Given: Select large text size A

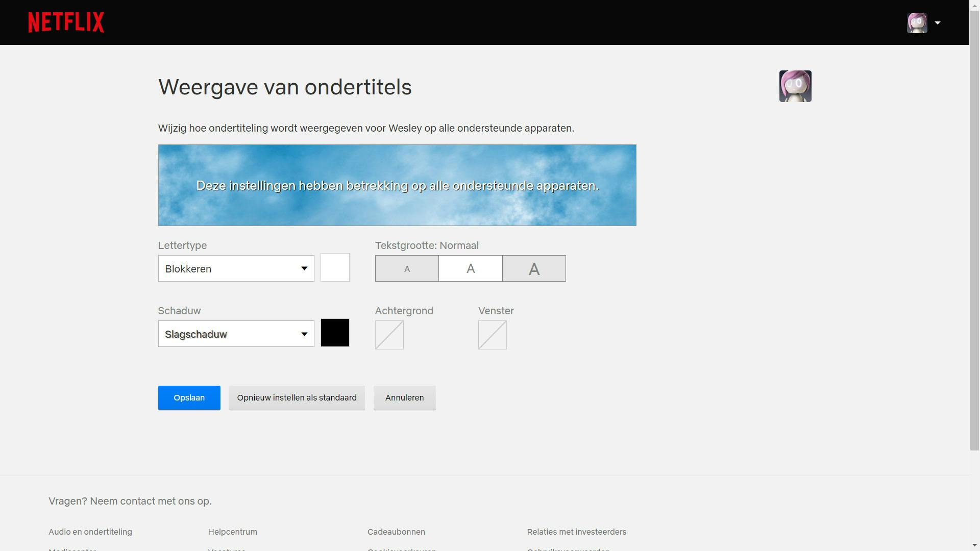Looking at the screenshot, I should [534, 268].
